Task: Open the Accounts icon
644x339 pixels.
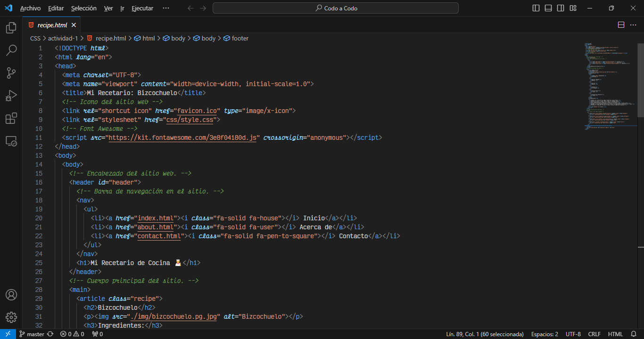Action: [x=11, y=295]
